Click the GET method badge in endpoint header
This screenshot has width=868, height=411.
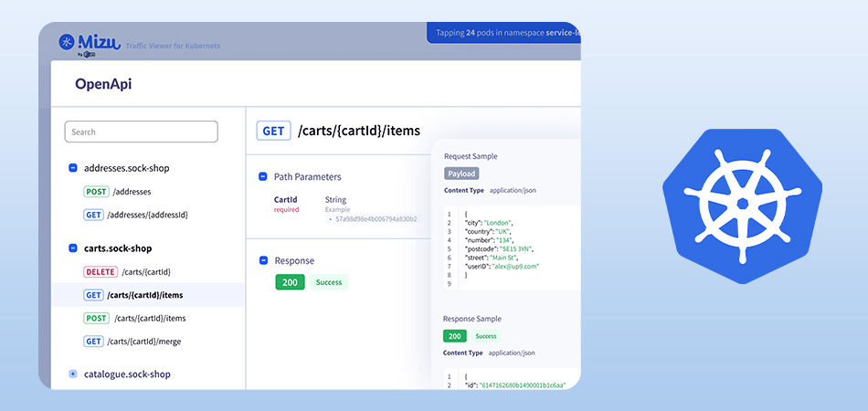click(x=273, y=132)
